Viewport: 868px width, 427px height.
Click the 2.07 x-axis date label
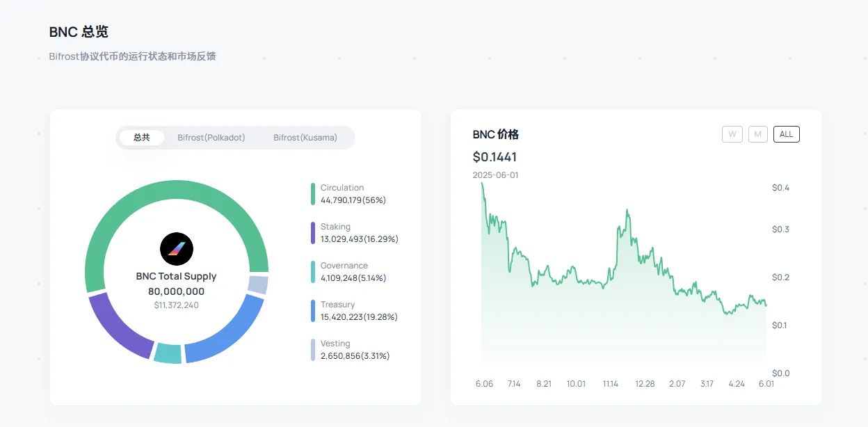coord(677,384)
